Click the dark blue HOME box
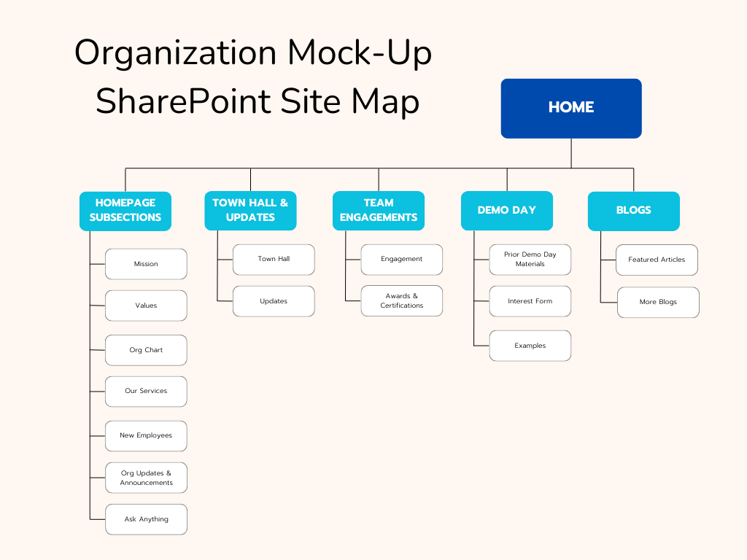 [570, 108]
